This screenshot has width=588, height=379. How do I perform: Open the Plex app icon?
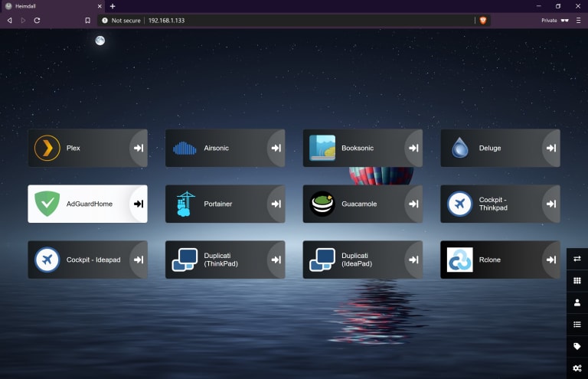click(x=47, y=148)
